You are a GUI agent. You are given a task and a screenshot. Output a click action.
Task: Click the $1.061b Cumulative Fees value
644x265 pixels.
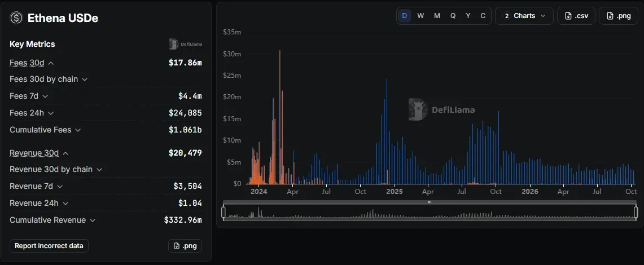(185, 130)
